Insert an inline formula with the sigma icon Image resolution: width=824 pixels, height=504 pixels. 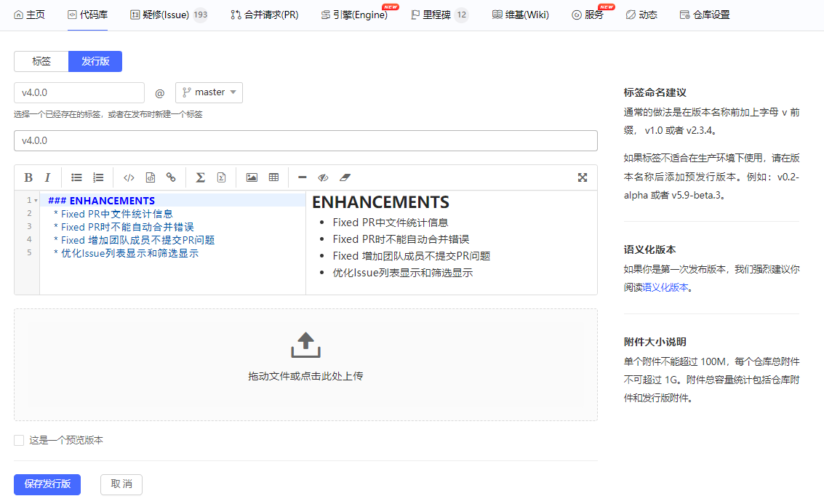tap(200, 177)
